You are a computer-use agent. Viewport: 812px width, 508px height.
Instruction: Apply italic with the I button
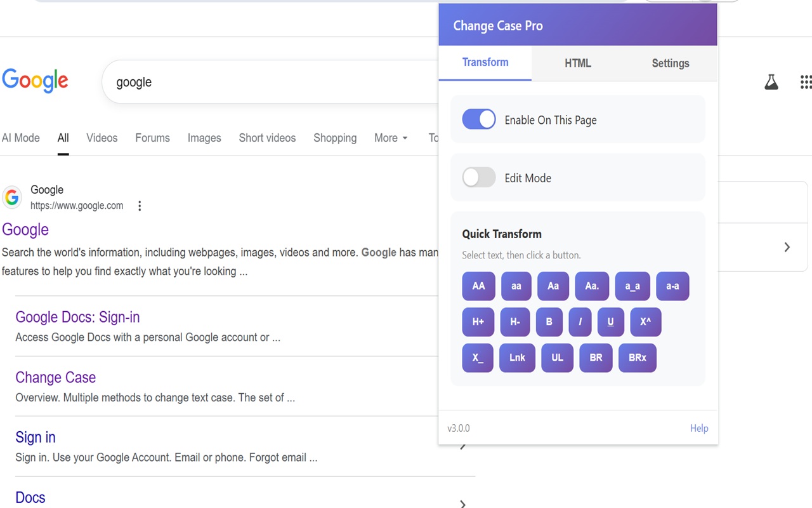point(580,322)
